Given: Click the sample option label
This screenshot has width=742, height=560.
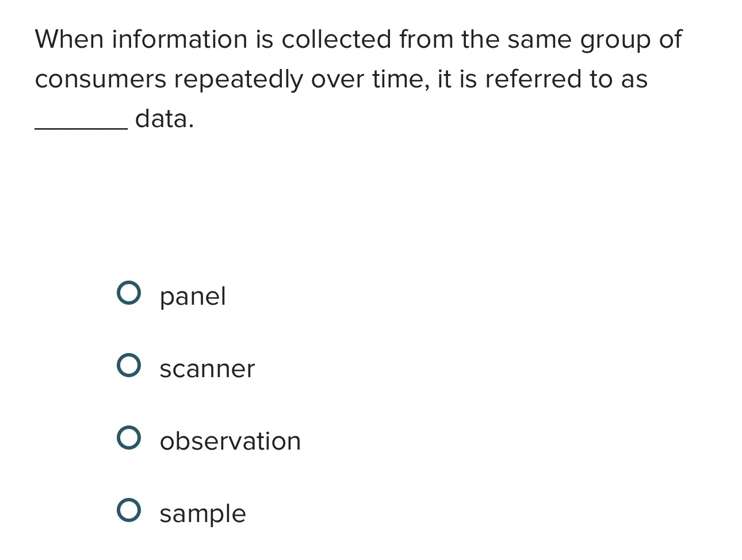Looking at the screenshot, I should pyautogui.click(x=202, y=513).
